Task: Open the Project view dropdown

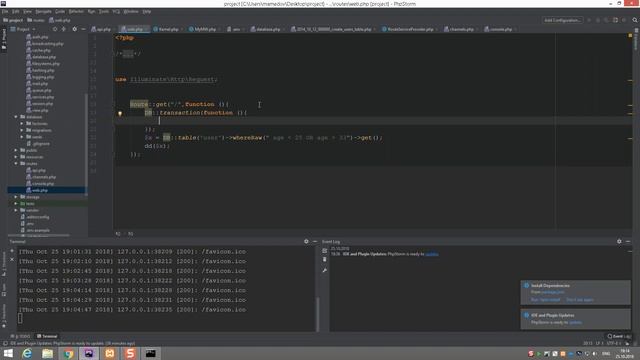Action: [24, 29]
